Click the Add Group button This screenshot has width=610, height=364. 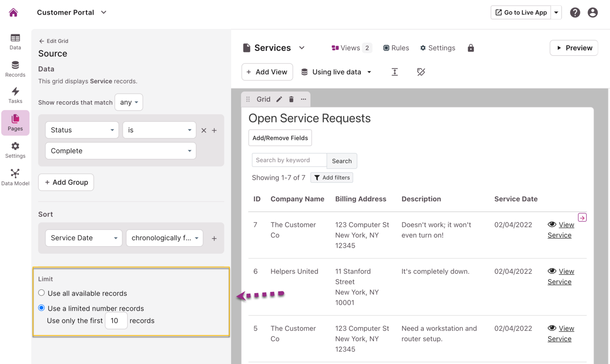tap(66, 182)
